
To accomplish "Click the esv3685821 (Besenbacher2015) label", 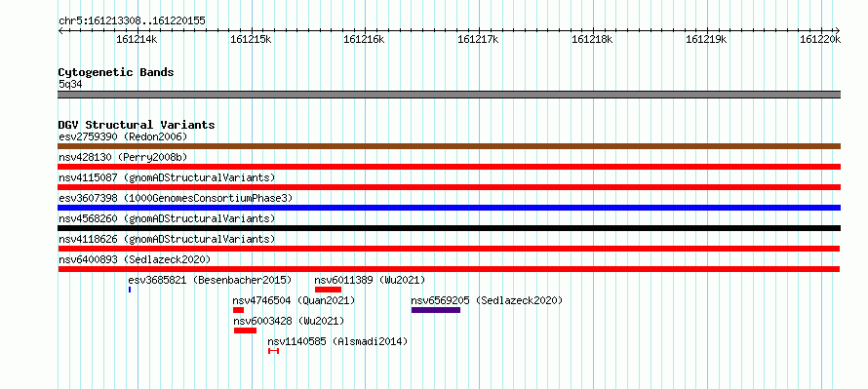I will (x=210, y=280).
